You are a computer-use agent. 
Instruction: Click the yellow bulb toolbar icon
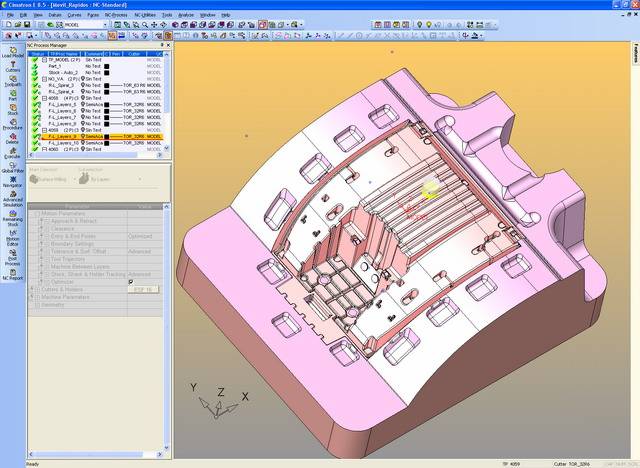tap(429, 25)
